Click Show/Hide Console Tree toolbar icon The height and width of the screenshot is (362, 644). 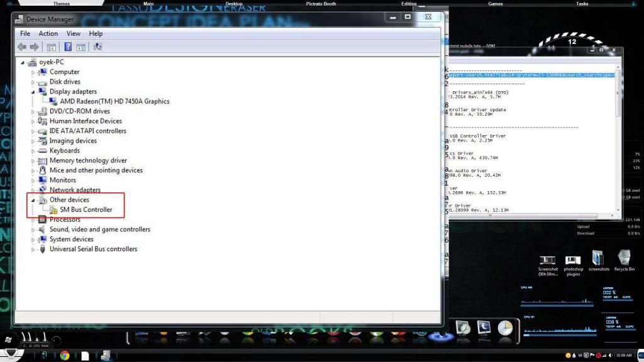52,47
